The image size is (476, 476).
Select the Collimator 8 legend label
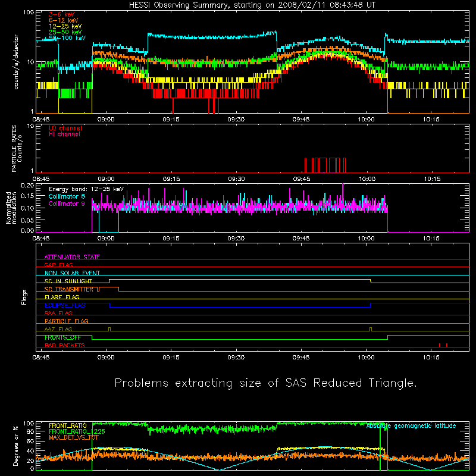(67, 196)
